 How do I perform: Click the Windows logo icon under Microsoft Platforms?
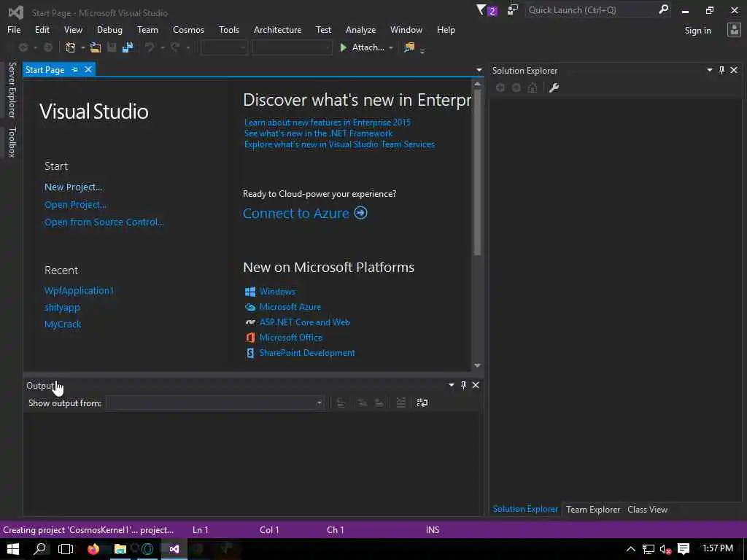coord(249,292)
